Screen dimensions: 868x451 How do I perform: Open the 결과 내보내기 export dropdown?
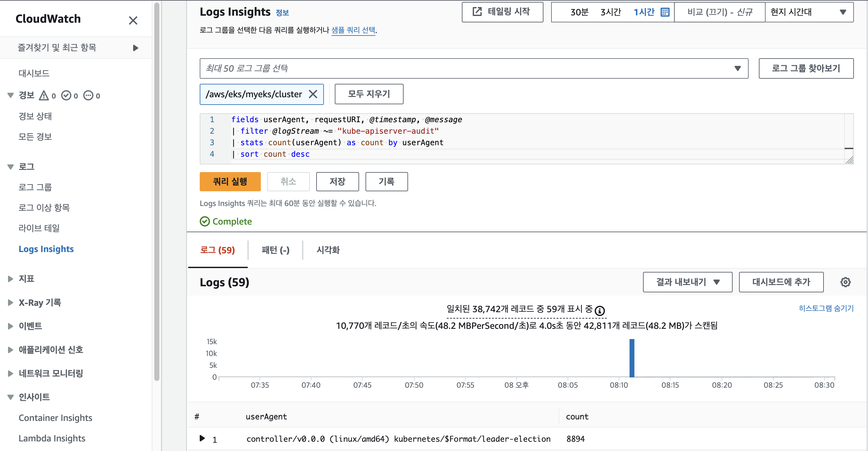[x=687, y=282]
